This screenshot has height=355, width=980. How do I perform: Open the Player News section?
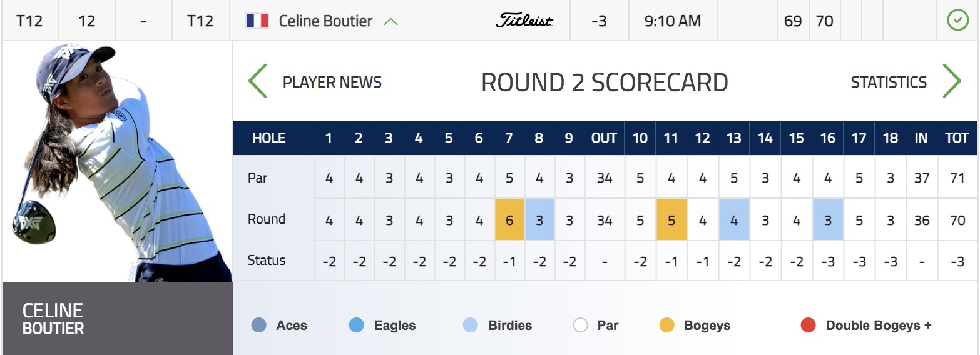tap(332, 82)
